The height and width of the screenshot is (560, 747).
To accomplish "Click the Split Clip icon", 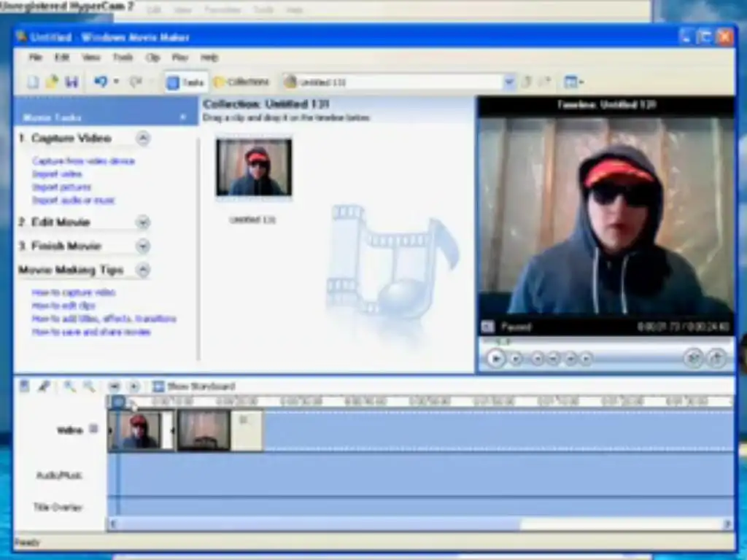I will [x=694, y=358].
